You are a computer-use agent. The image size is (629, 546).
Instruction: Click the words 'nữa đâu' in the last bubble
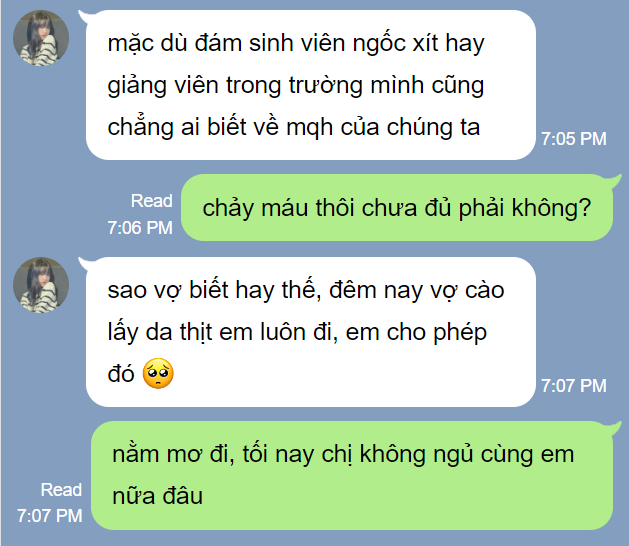(158, 496)
